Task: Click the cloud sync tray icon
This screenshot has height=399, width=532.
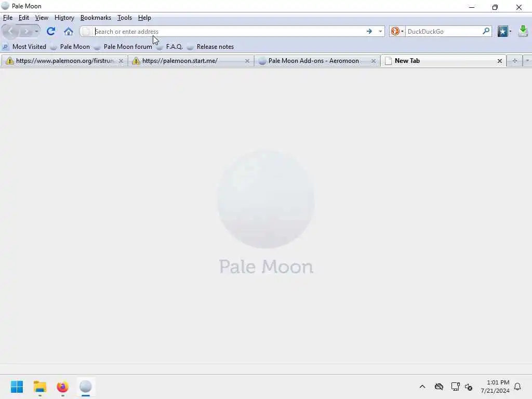Action: tap(439, 387)
